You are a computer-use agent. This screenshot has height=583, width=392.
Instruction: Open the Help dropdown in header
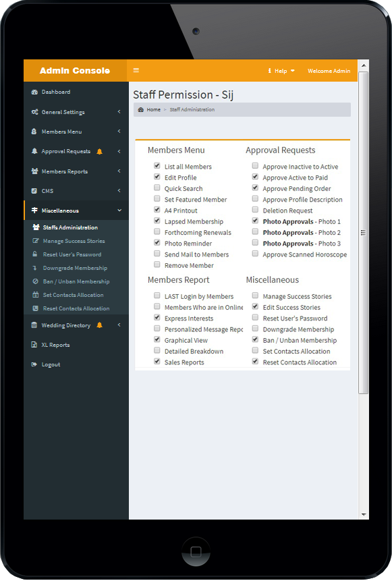tap(281, 71)
